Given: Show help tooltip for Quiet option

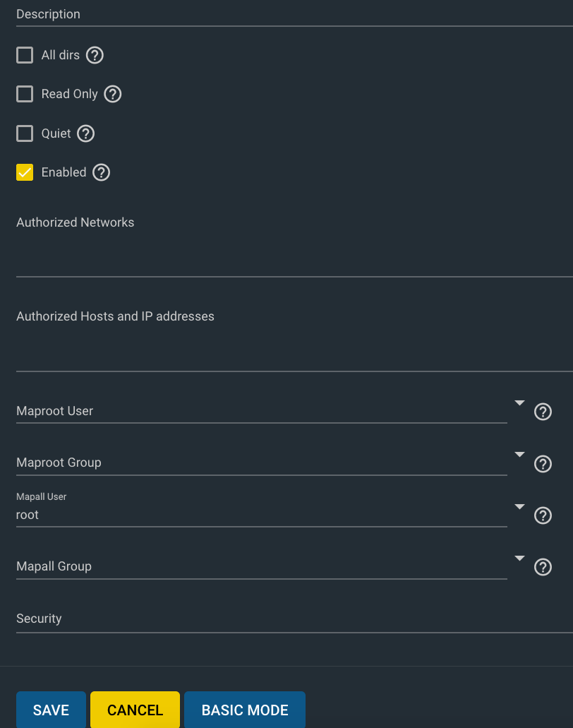Looking at the screenshot, I should tap(86, 133).
